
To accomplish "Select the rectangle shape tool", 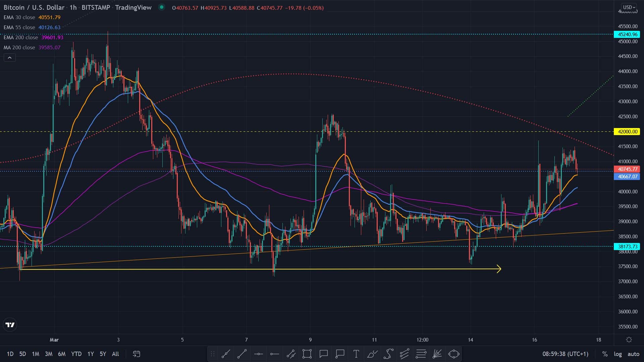I will click(x=307, y=354).
